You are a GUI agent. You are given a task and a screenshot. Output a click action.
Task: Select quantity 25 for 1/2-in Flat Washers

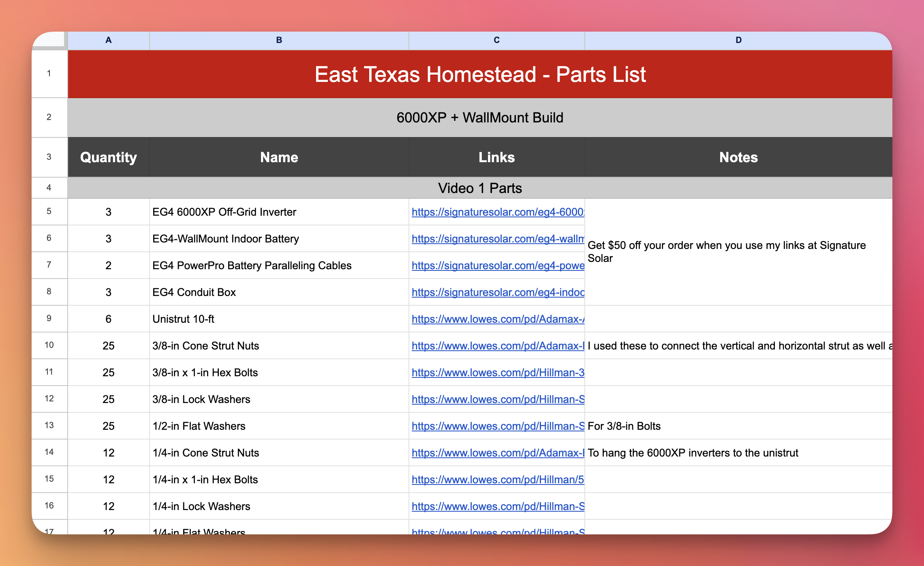(x=109, y=426)
